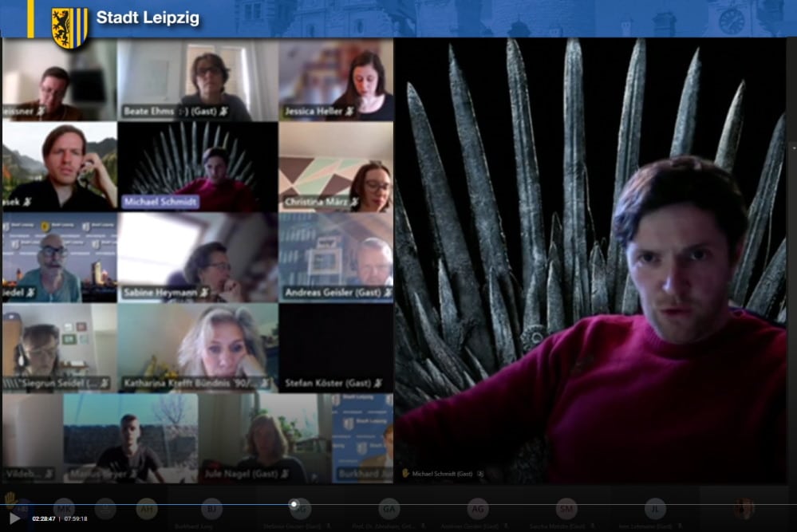Click the video progress bar handle
Viewport: 797px width, 532px height.
click(294, 504)
